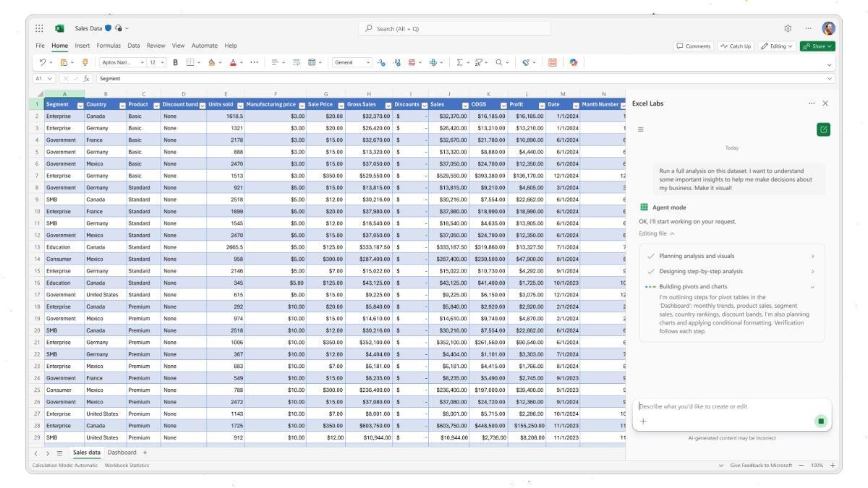Click the Share button
The width and height of the screenshot is (868, 488).
coord(817,46)
